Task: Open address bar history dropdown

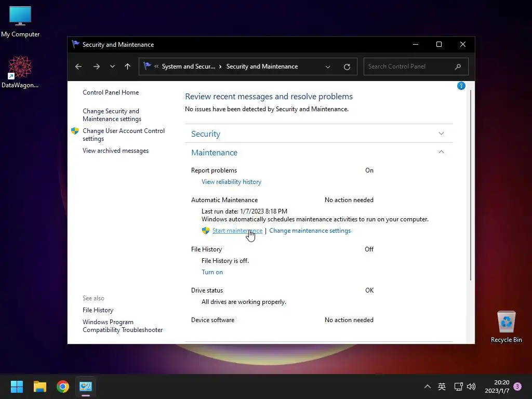Action: tap(328, 67)
